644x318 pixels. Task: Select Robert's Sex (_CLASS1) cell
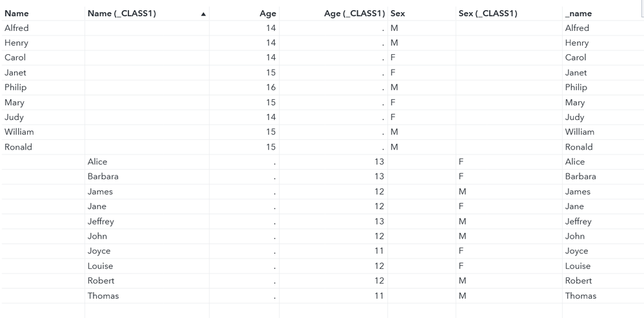point(462,281)
